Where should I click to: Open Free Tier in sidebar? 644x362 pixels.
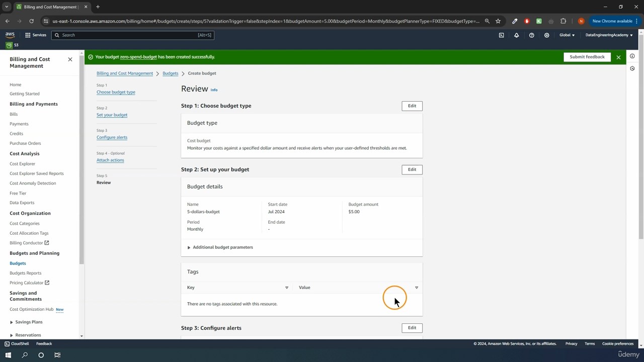pos(18,193)
